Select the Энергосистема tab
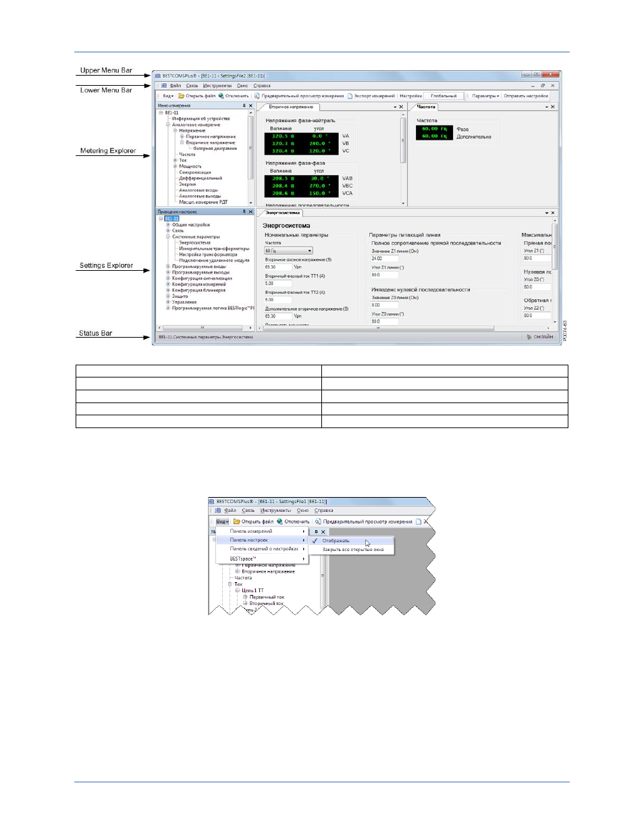This screenshot has height=834, width=644. pos(283,213)
